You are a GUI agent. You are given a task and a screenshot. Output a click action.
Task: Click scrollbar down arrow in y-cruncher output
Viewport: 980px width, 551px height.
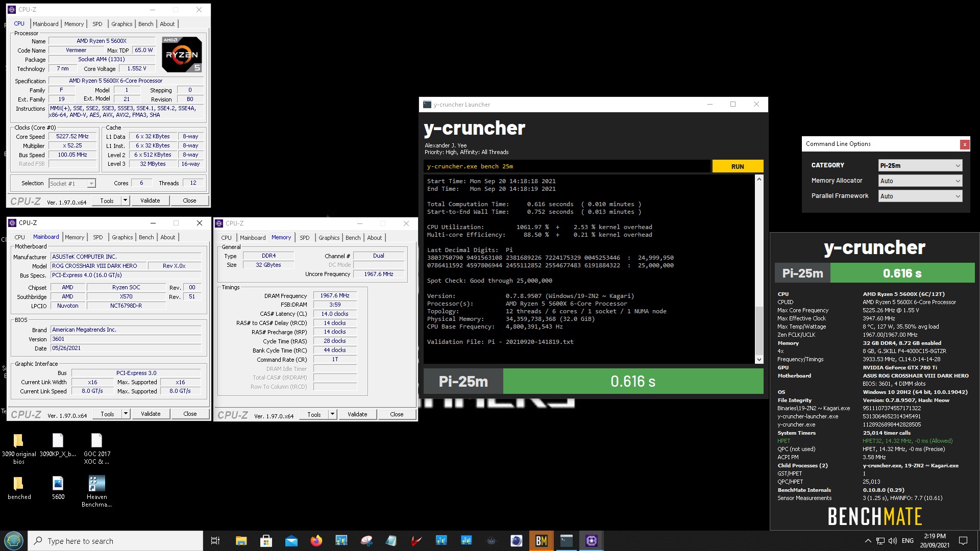click(x=759, y=360)
